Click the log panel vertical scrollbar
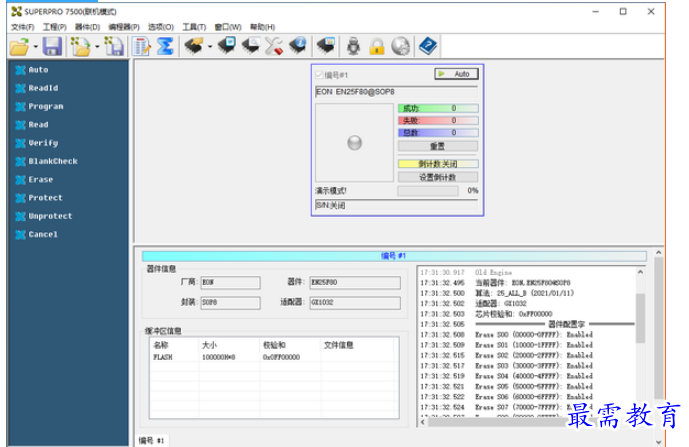The width and height of the screenshot is (689, 447). tap(640, 318)
